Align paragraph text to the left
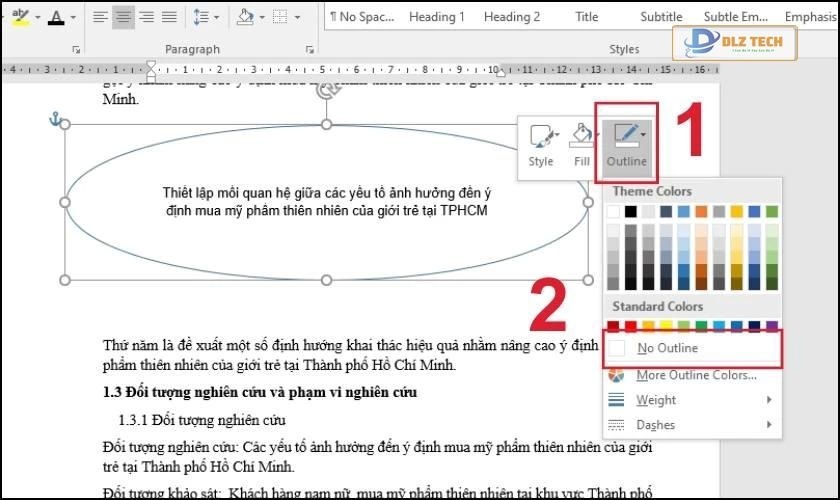Screen dimensions: 840x500 (x=101, y=17)
